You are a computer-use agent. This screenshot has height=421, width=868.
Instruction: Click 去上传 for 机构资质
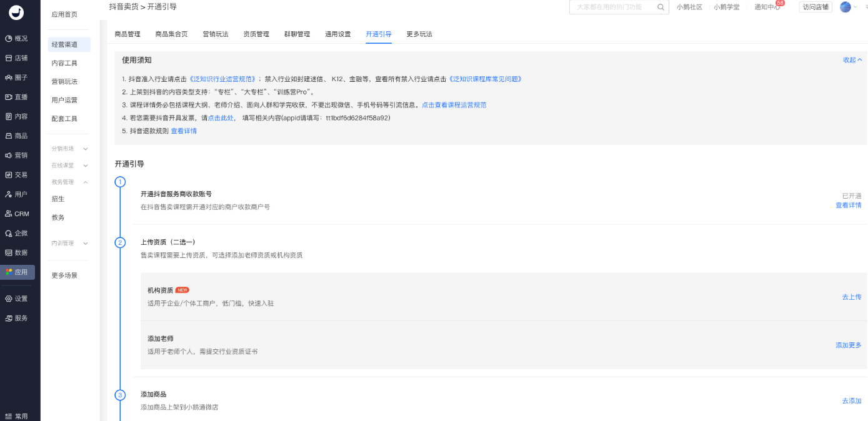pos(852,297)
